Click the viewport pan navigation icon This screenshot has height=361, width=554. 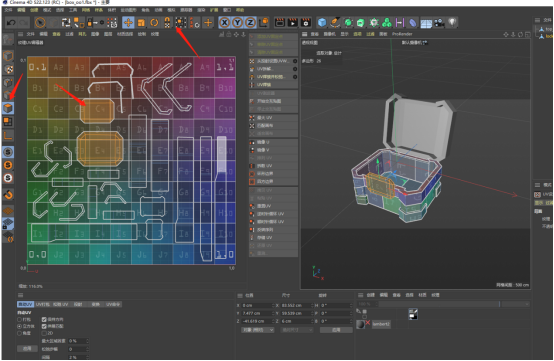(506, 34)
